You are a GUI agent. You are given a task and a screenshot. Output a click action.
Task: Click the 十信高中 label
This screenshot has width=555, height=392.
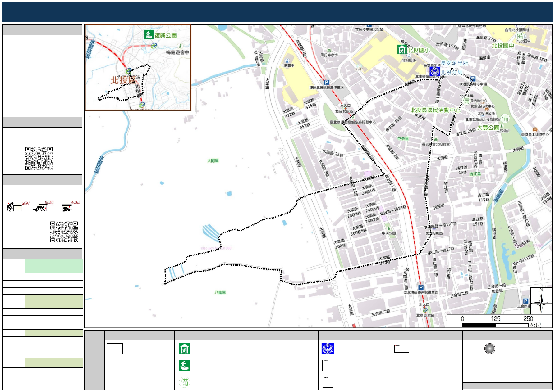tap(287, 65)
